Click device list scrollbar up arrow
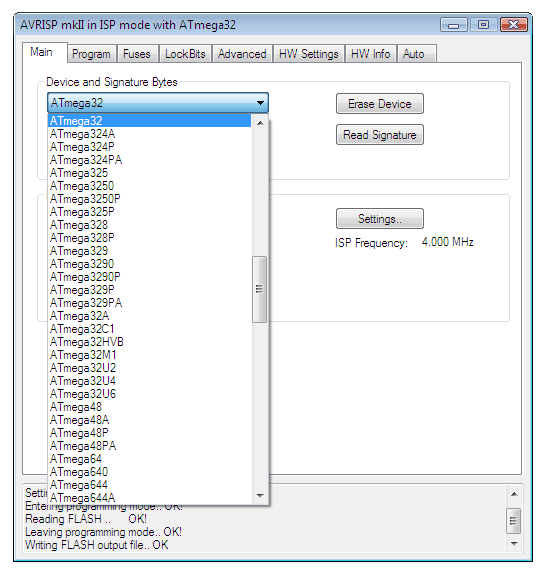 pos(260,123)
